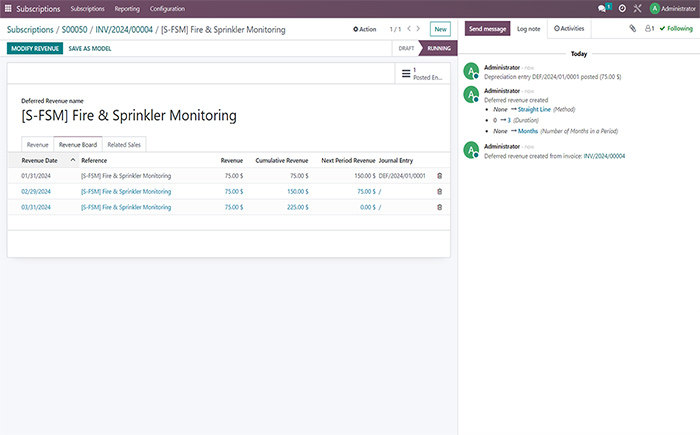Click the 01/31/2024 revenue date
The image size is (700, 435).
tap(36, 176)
